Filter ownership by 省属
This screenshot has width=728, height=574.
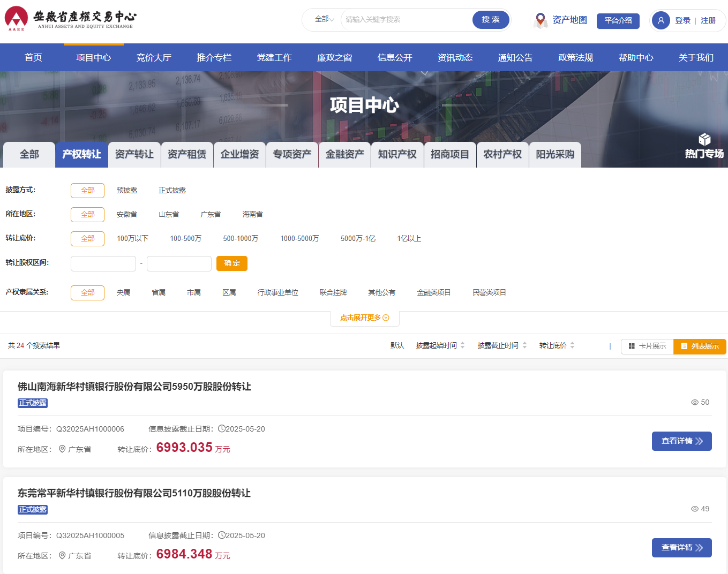(159, 292)
